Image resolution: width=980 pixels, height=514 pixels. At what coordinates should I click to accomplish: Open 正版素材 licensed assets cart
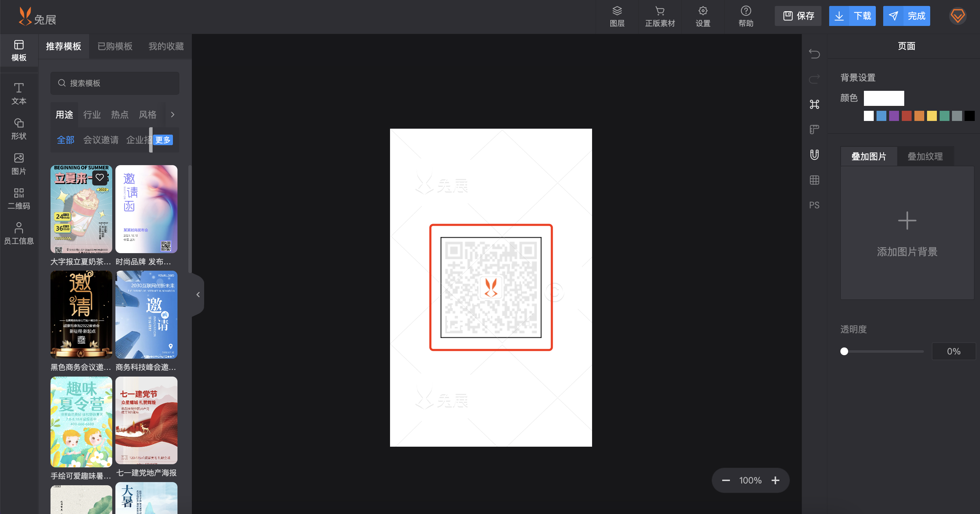[660, 17]
